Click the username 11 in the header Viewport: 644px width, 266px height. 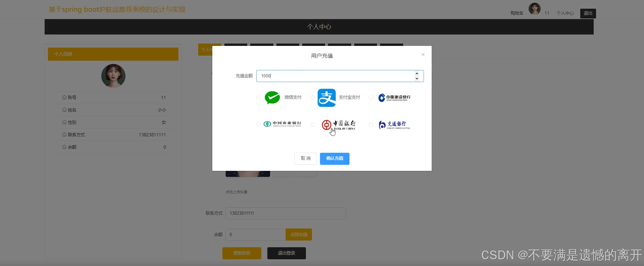(x=547, y=13)
